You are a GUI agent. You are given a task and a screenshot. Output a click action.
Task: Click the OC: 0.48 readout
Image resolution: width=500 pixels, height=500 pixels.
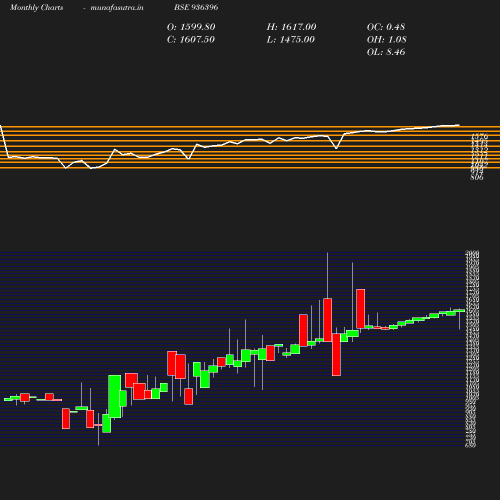386,27
